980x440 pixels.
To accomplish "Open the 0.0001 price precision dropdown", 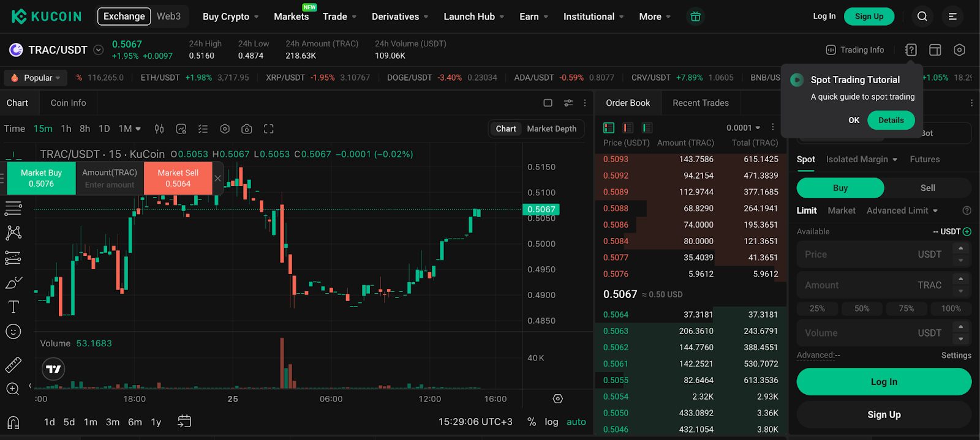I will coord(744,128).
